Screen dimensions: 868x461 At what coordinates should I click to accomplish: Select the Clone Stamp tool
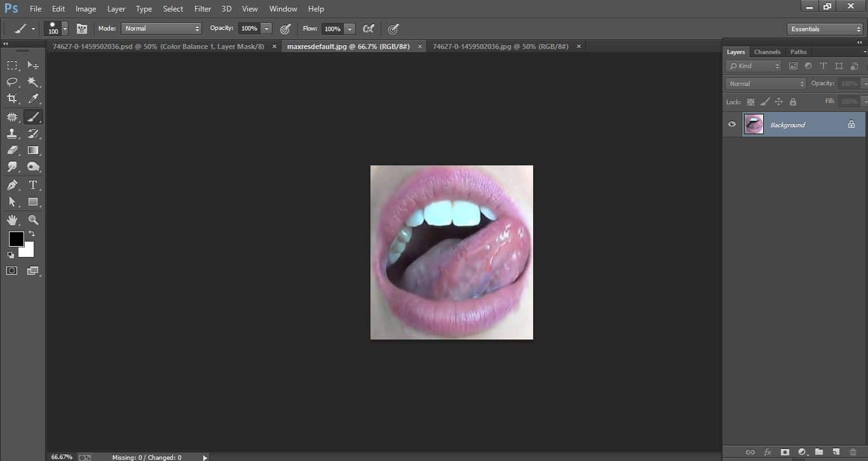point(12,134)
